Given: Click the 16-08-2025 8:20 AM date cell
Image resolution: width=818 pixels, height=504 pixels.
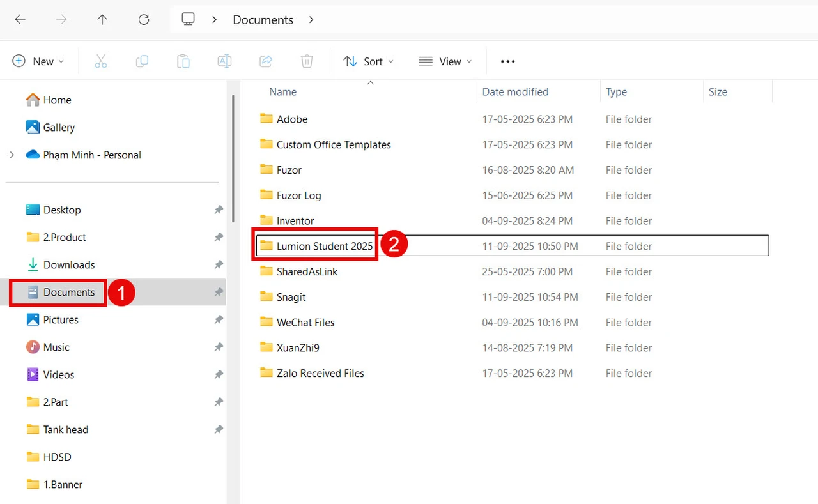Looking at the screenshot, I should 528,170.
